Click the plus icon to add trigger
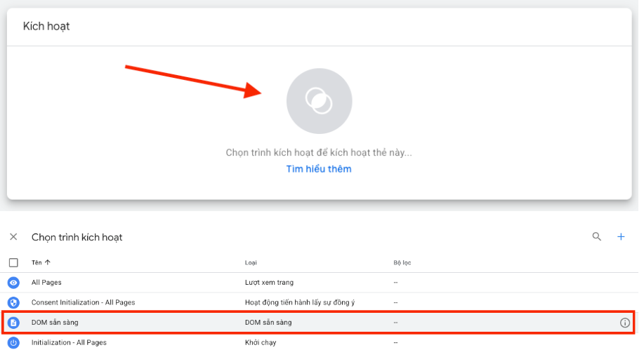The width and height of the screenshot is (644, 357). click(x=621, y=237)
